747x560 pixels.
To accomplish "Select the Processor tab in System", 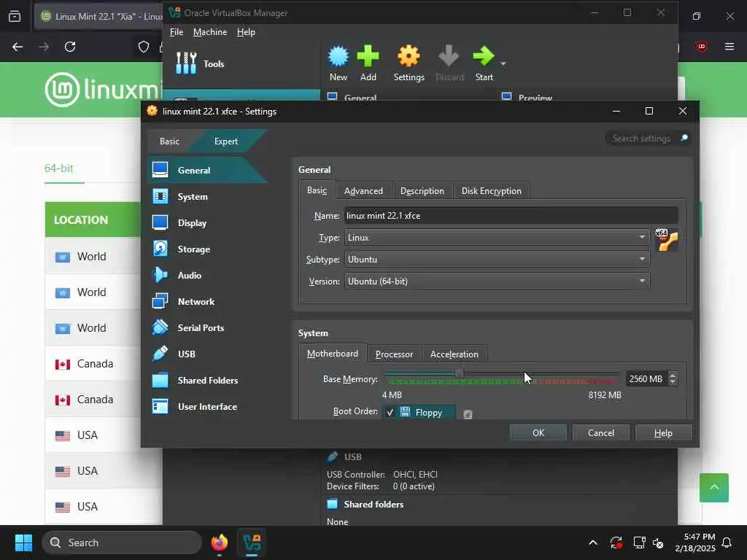I will 394,354.
